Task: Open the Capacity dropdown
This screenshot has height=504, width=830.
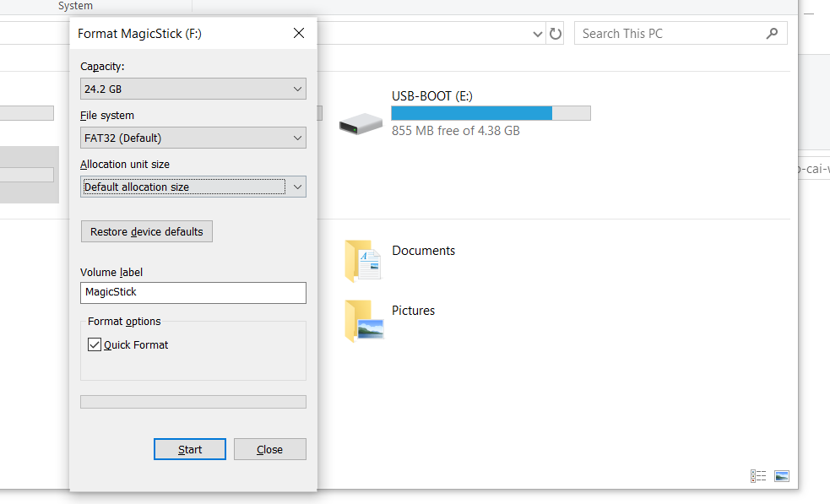Action: pos(193,88)
